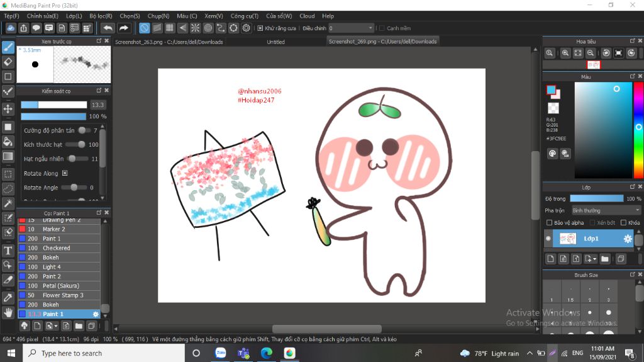Enable radial snap guide

click(195, 28)
